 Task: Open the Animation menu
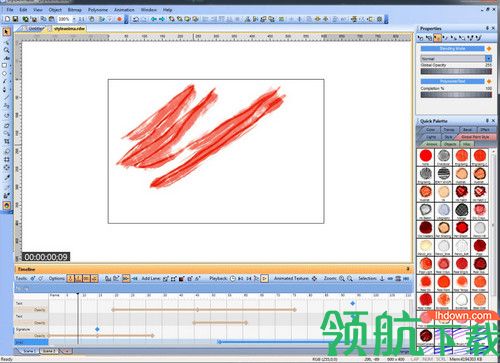(124, 10)
